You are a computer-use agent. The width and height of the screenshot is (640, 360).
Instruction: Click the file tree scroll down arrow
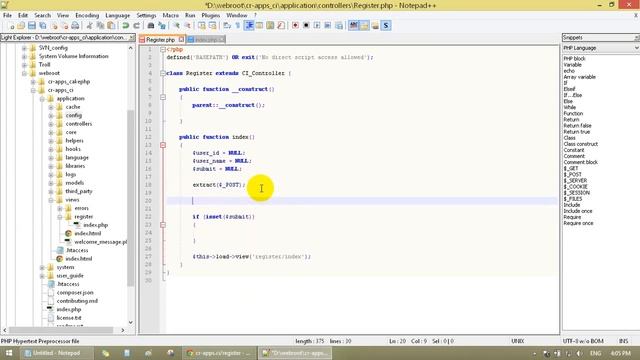click(131, 322)
